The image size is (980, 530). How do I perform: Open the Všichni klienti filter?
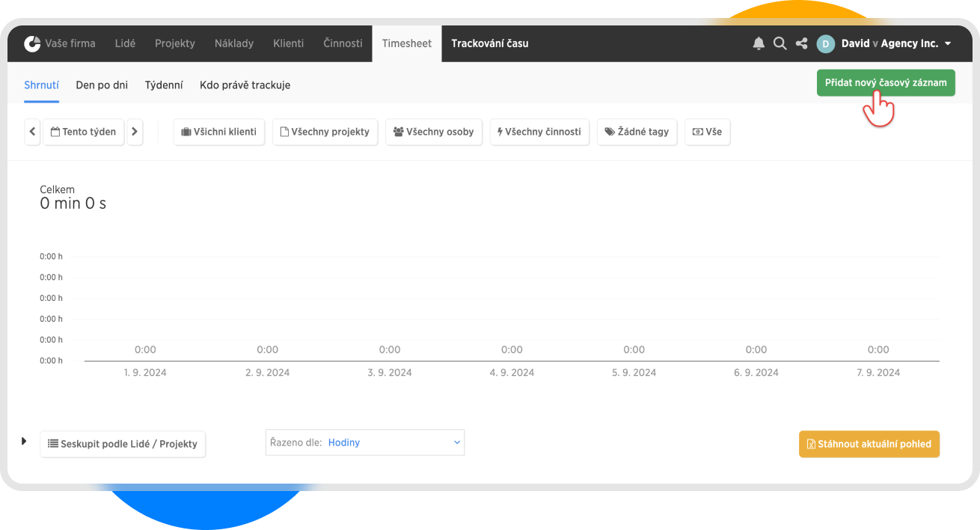coord(218,132)
